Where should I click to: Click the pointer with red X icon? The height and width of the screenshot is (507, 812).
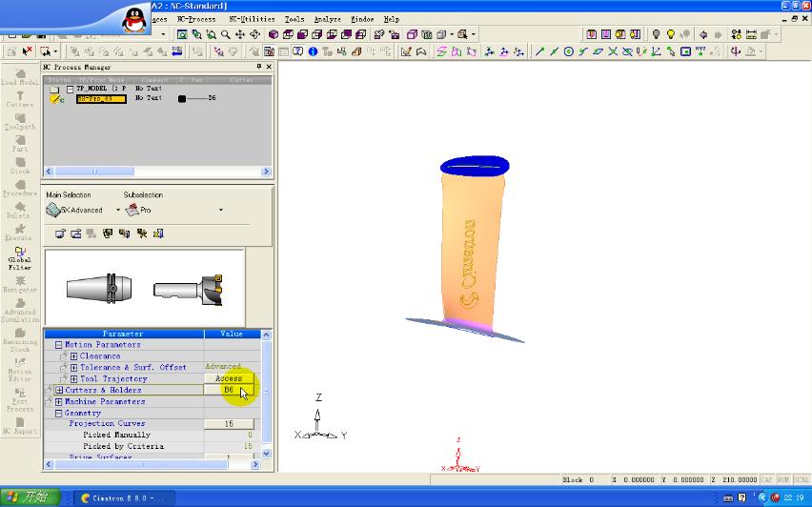[27, 51]
